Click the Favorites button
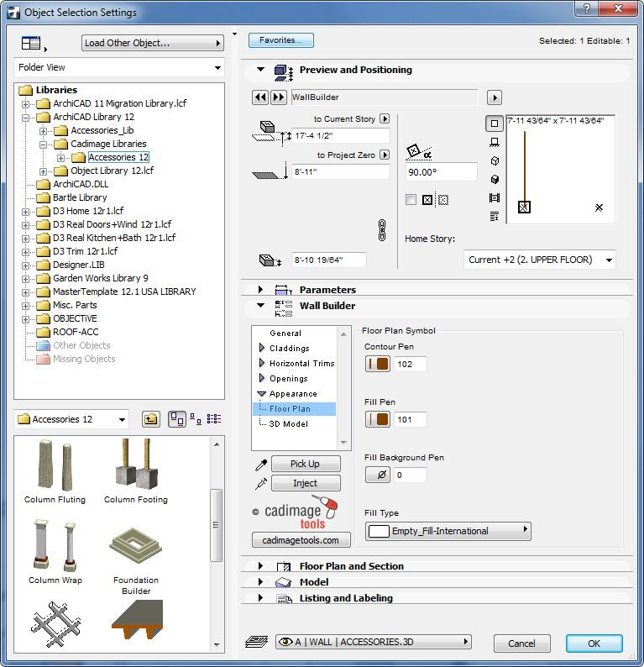644x667 pixels. [281, 40]
